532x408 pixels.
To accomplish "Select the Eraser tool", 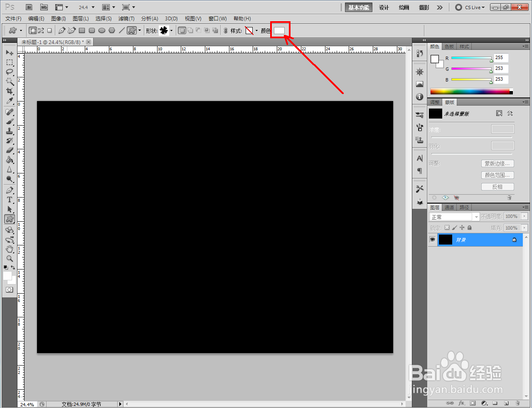I will (10, 151).
